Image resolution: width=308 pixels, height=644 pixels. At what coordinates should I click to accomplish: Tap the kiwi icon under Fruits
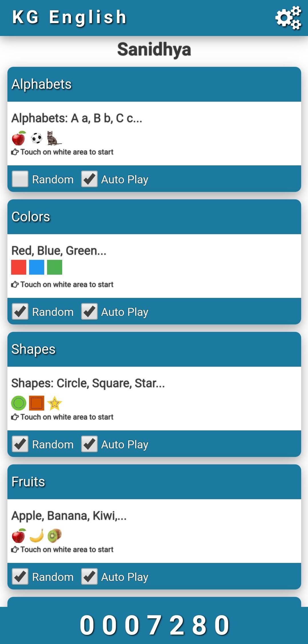(54, 535)
